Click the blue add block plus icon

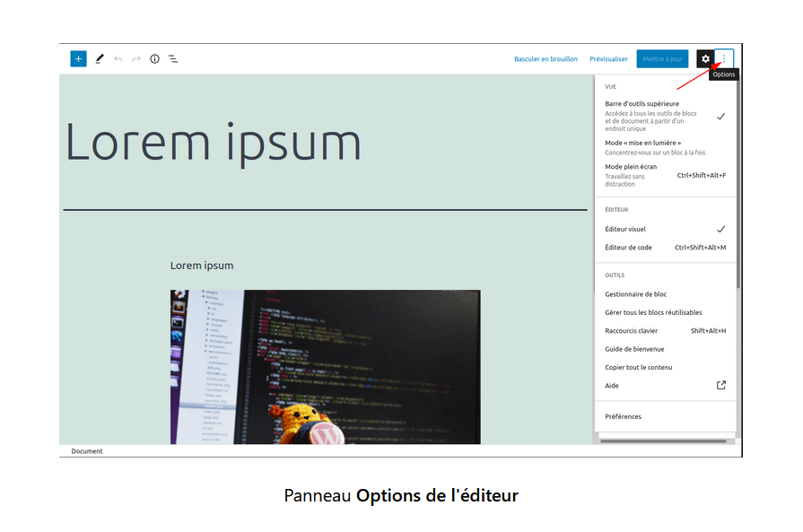[x=78, y=59]
